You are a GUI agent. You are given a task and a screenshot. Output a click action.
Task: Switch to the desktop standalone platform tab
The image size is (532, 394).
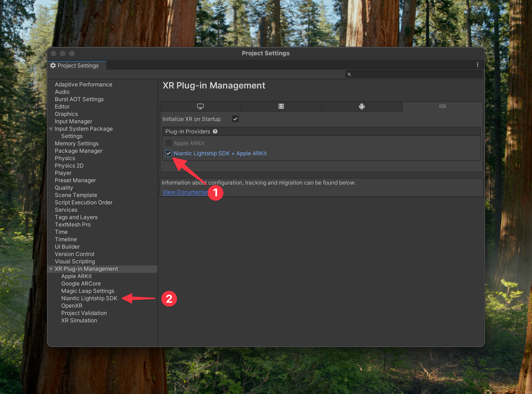click(200, 106)
